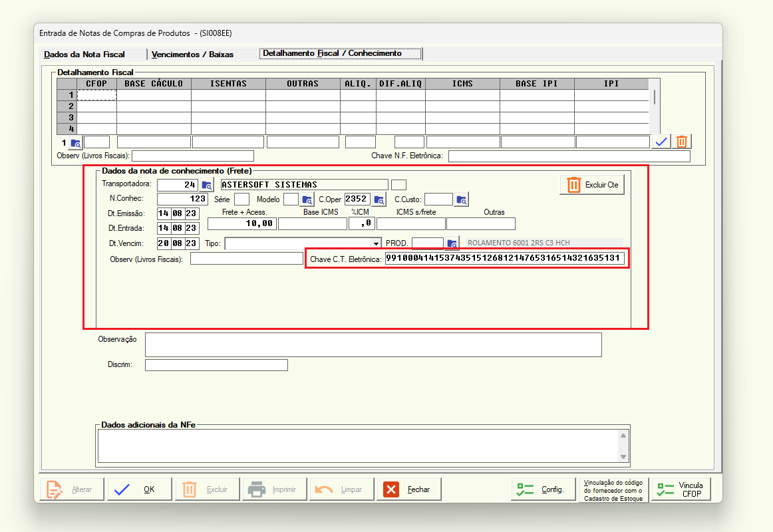Open C.Custo lookup search icon
The image size is (773, 532).
(462, 199)
